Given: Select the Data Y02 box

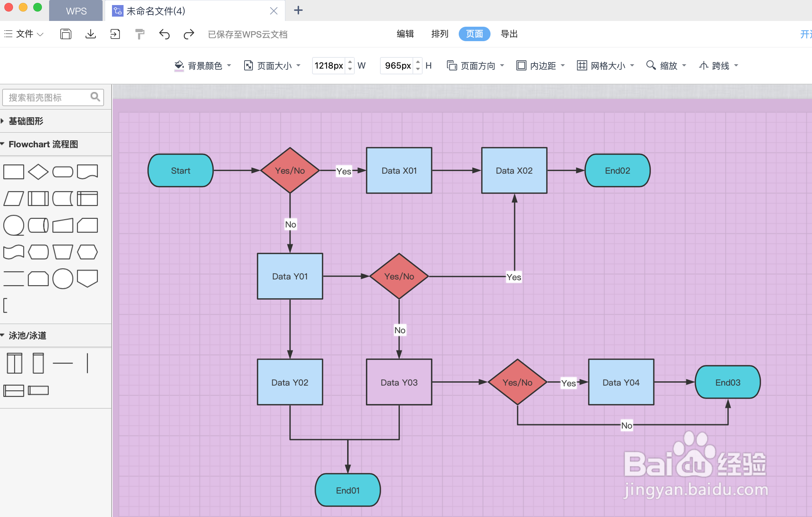Looking at the screenshot, I should click(290, 382).
